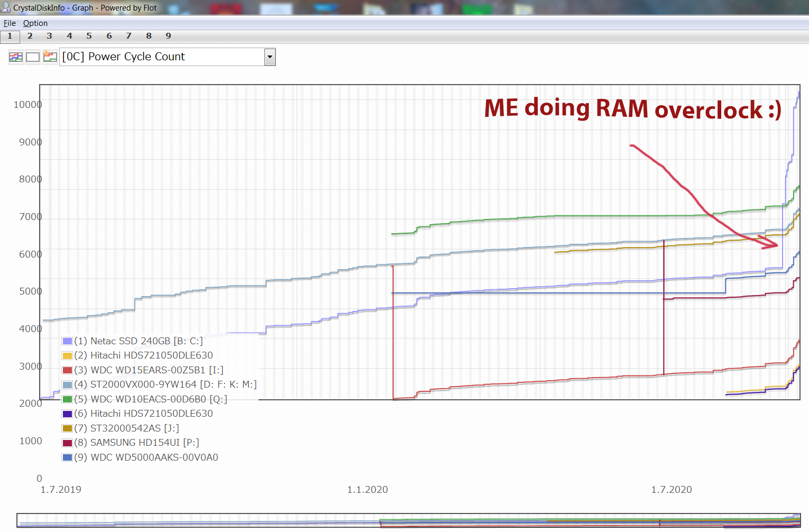Click the overview range strip below the graph
The height and width of the screenshot is (532, 809).
click(x=409, y=520)
